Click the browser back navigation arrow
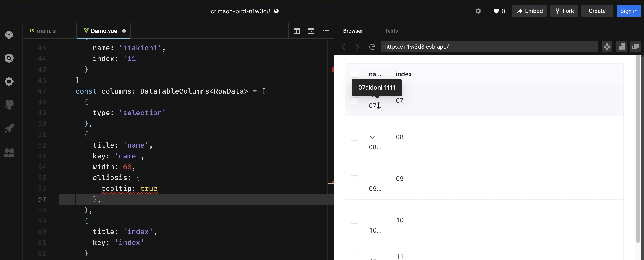This screenshot has width=644, height=260. point(343,47)
